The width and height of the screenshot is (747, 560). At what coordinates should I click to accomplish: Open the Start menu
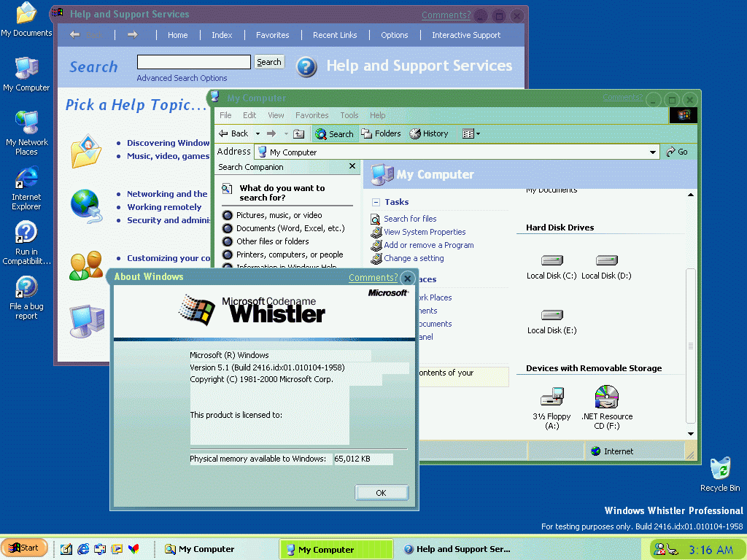(x=24, y=548)
